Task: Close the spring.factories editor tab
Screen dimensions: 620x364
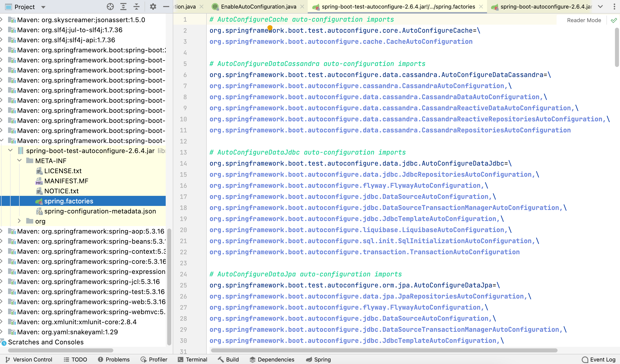Action: (x=481, y=7)
